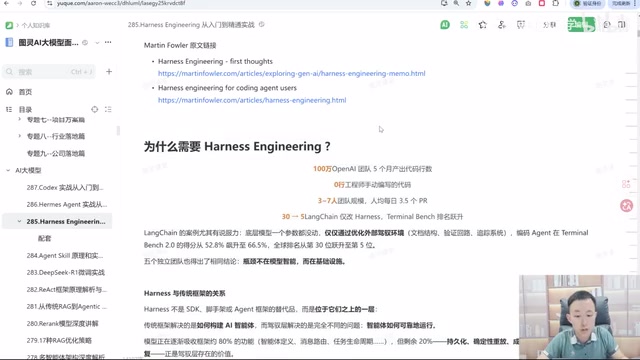The height and width of the screenshot is (360, 640).
Task: Select the 目录 catalog entry
Action: click(25, 109)
